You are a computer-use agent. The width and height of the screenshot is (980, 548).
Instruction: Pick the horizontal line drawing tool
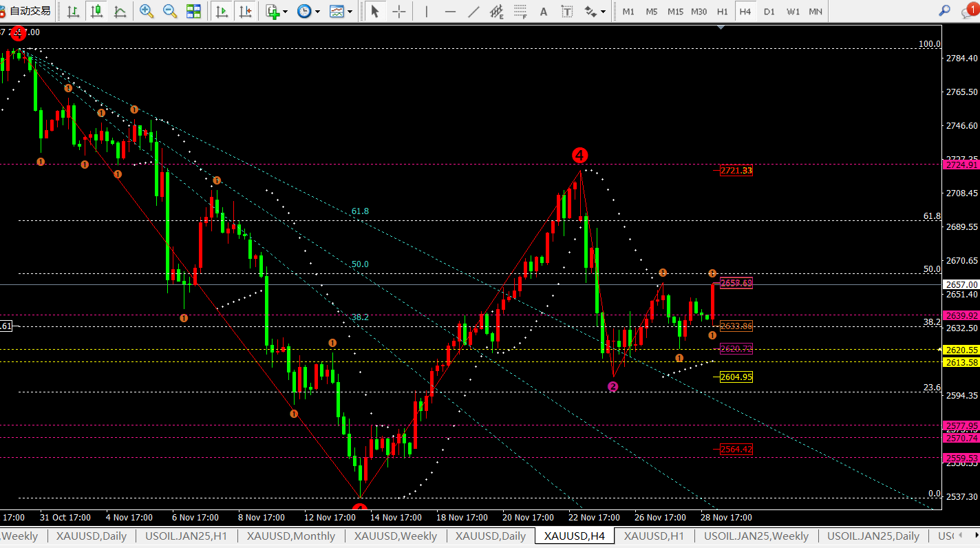pyautogui.click(x=450, y=11)
